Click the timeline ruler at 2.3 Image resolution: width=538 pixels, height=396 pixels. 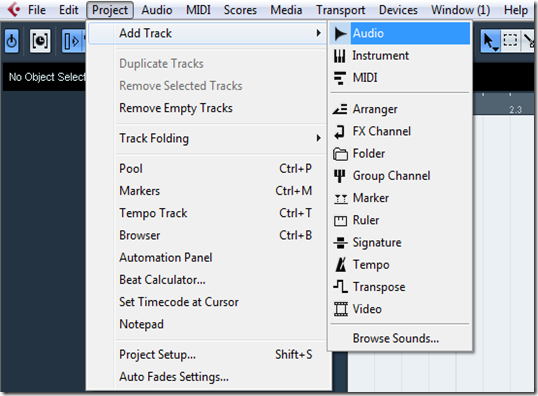click(x=515, y=110)
